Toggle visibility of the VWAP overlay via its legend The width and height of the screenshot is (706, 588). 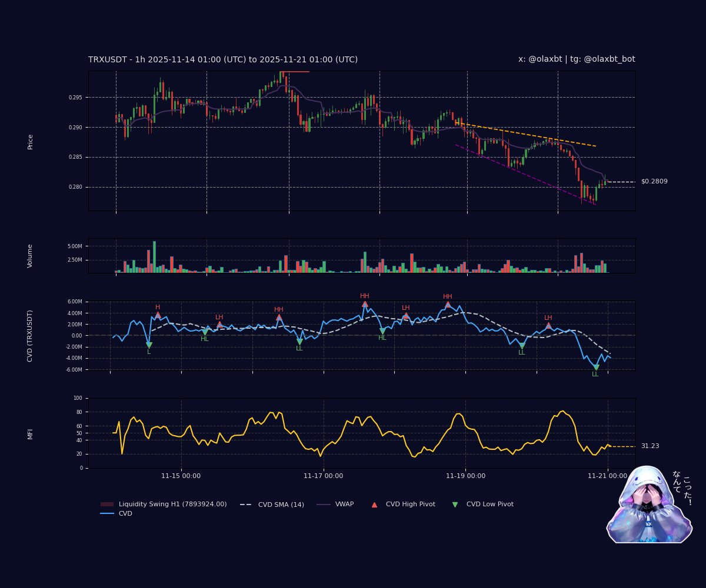point(344,504)
